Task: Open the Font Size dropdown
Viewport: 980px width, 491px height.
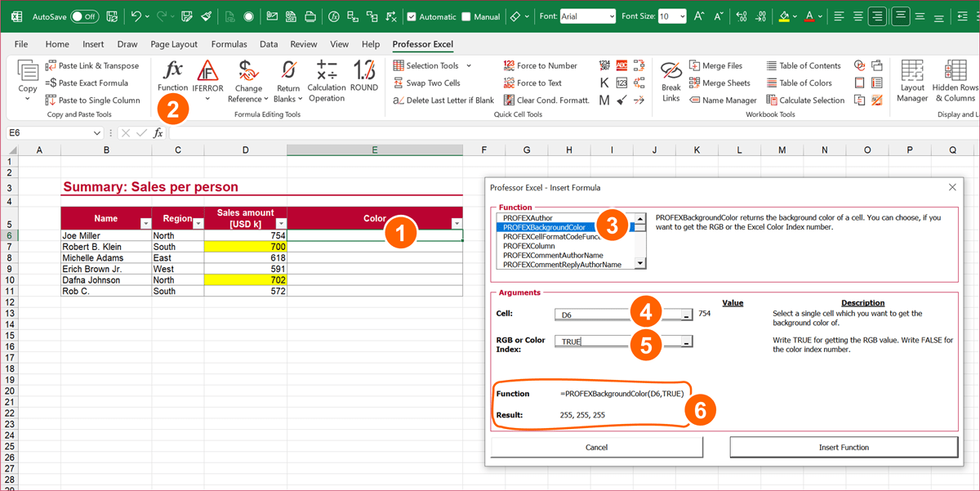Action: 683,16
